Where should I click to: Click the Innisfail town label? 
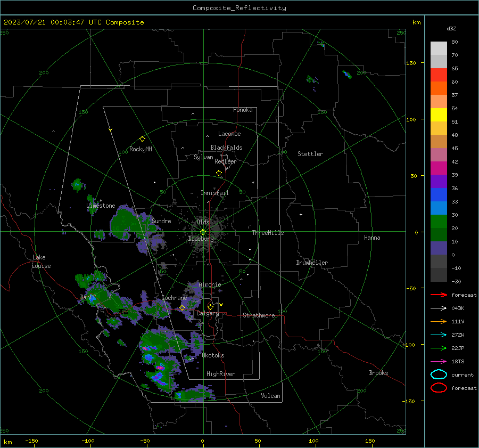tap(214, 193)
